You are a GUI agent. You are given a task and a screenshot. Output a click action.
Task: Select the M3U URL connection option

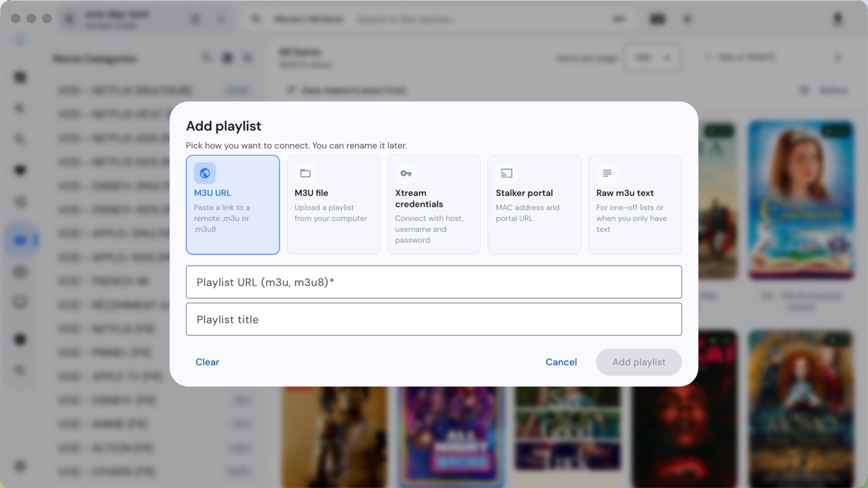click(x=233, y=205)
